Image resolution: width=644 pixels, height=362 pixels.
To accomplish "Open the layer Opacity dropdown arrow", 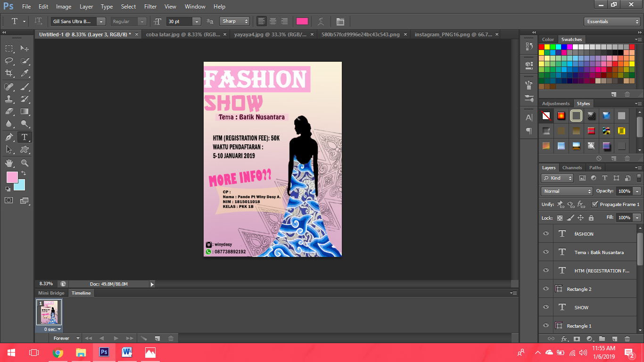I will tap(637, 191).
